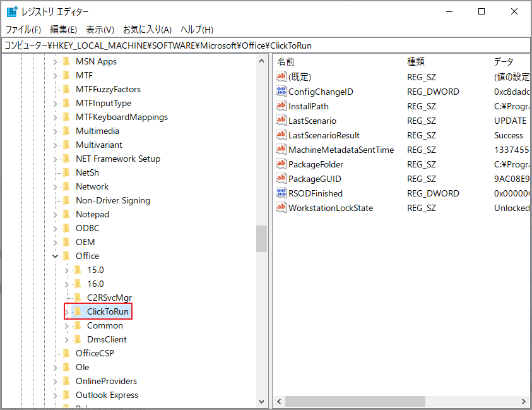
Task: Select the Ole key
Action: (83, 367)
